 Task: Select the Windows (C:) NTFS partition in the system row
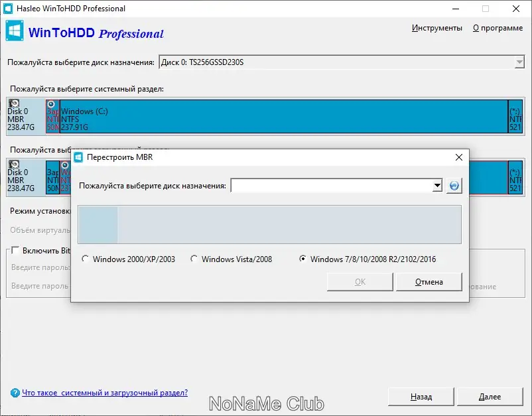coord(284,116)
